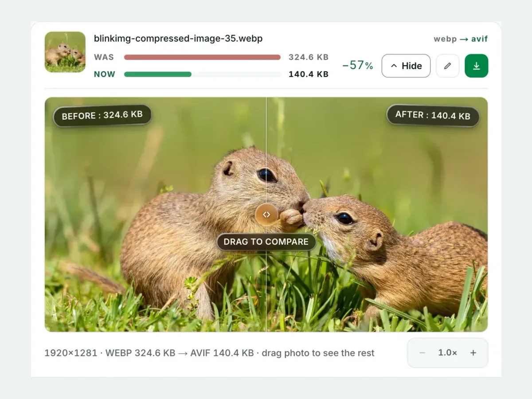
Task: Click the AFTER : 140.4 KB badge
Action: 433,115
